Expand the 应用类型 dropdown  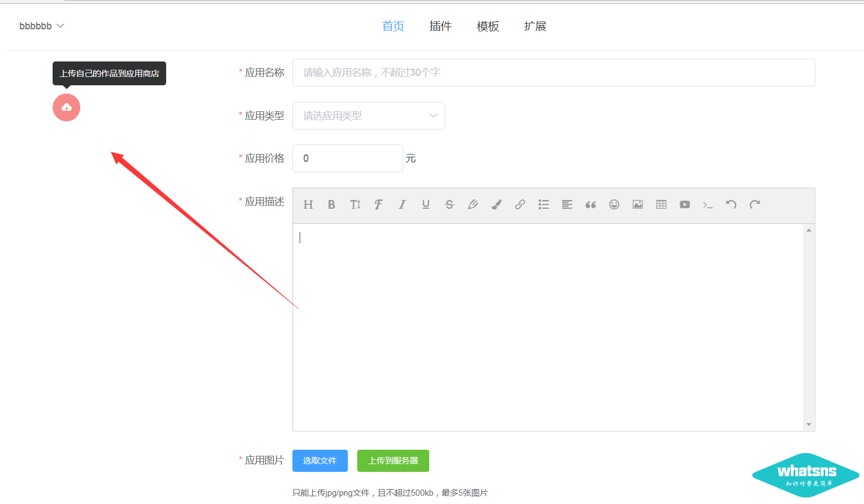[x=368, y=116]
